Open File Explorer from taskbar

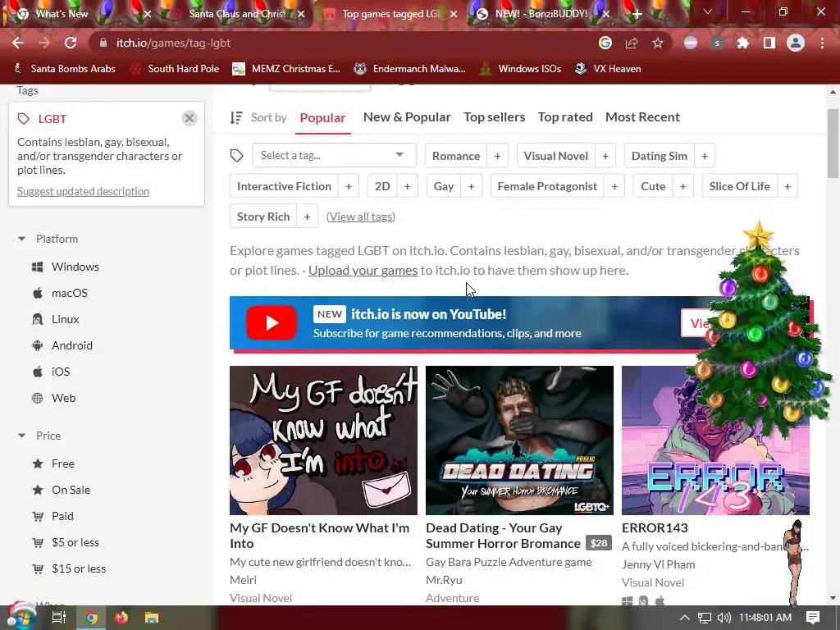click(152, 618)
